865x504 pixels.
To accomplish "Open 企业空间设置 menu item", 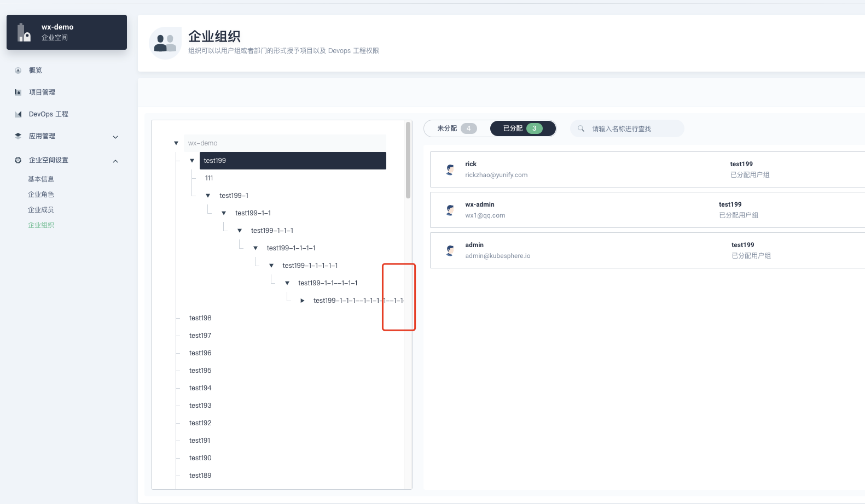I will pyautogui.click(x=49, y=160).
